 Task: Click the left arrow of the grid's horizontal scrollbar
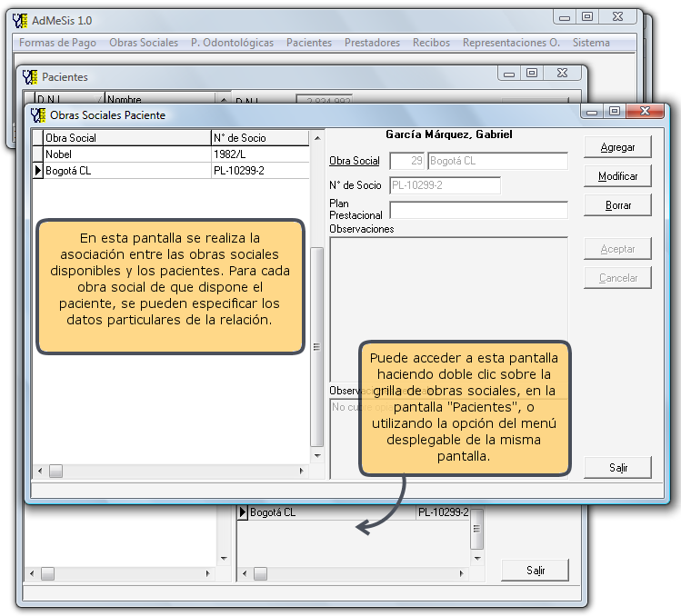[38, 471]
